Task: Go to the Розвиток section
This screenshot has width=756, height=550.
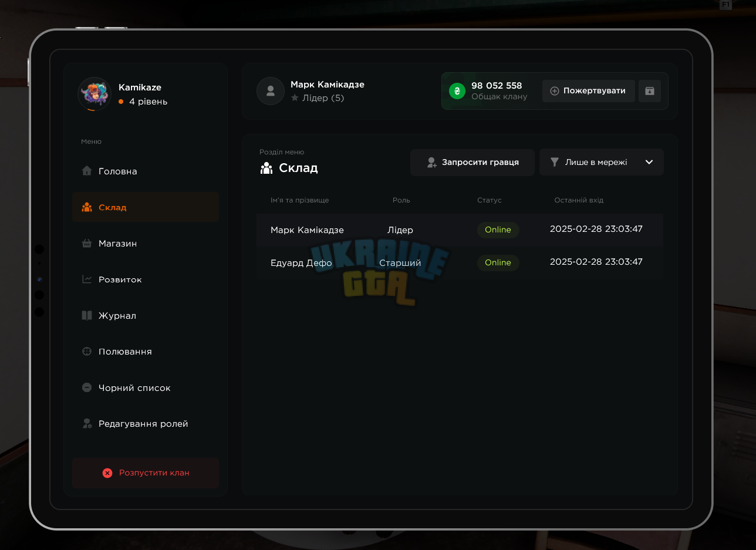Action: [x=146, y=279]
